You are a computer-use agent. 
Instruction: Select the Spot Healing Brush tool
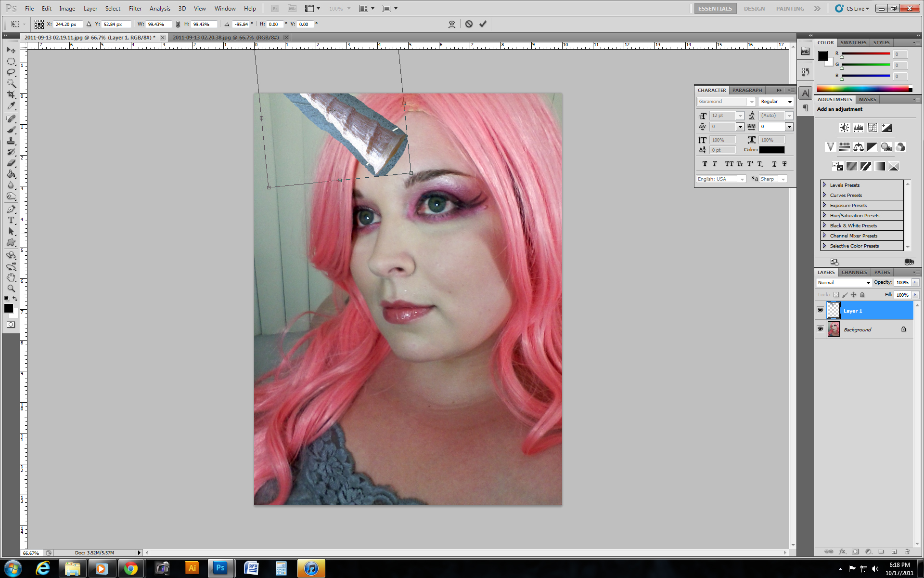coord(11,118)
